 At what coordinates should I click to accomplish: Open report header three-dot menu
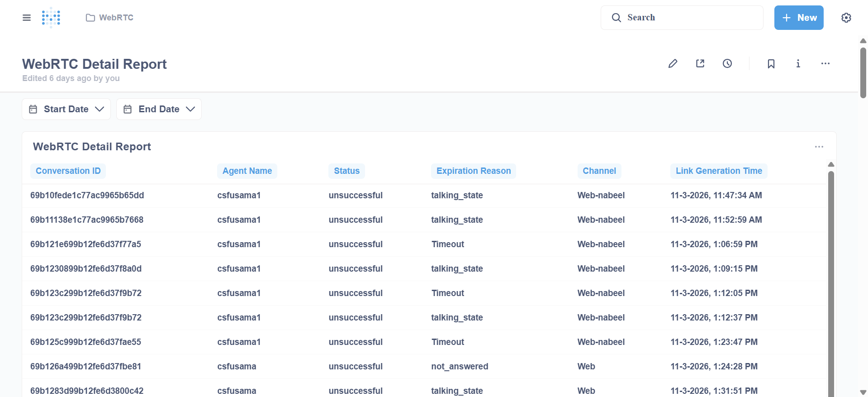point(825,64)
